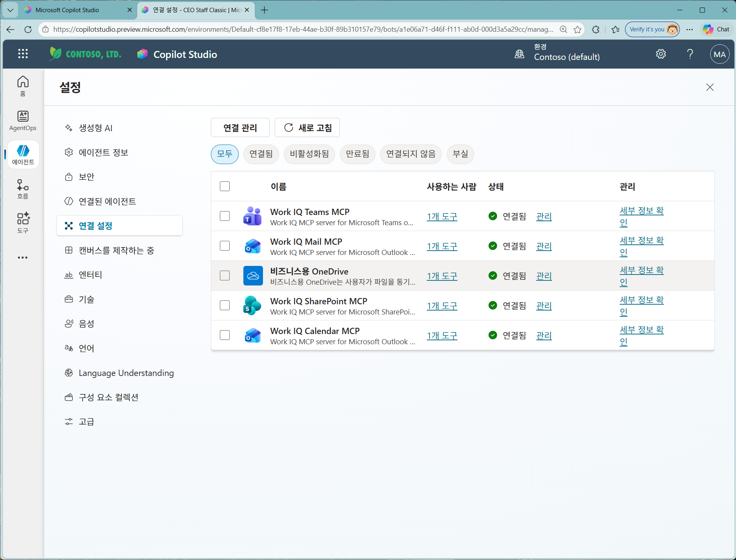
Task: Reload the page in the browser
Action: 28,29
